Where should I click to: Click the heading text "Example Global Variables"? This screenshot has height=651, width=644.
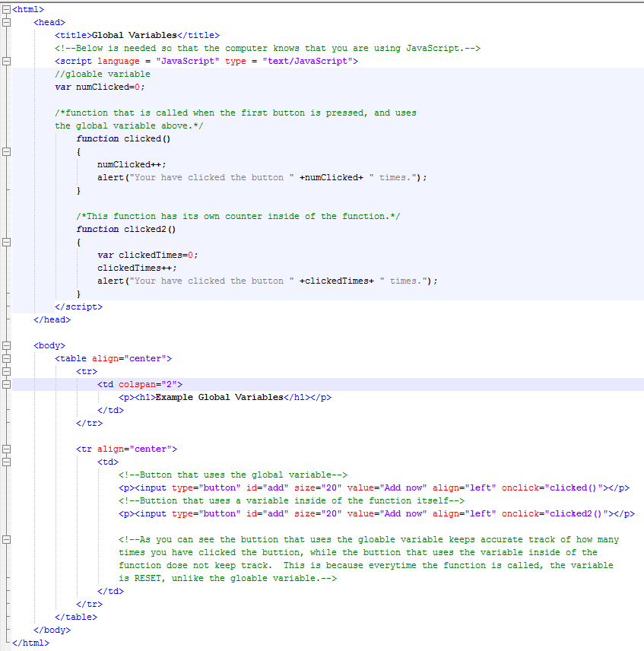[219, 397]
